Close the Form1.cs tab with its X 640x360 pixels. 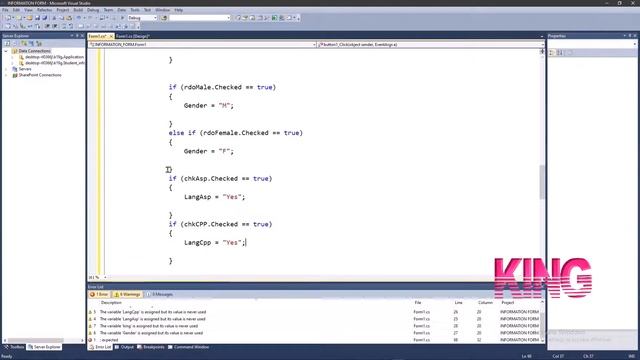(111, 36)
